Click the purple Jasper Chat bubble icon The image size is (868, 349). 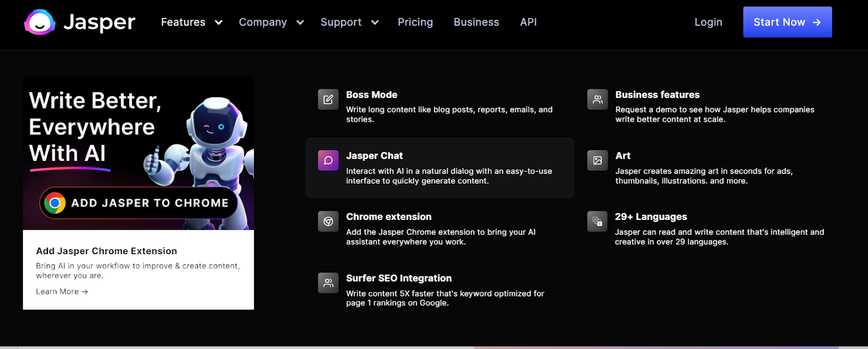point(328,160)
